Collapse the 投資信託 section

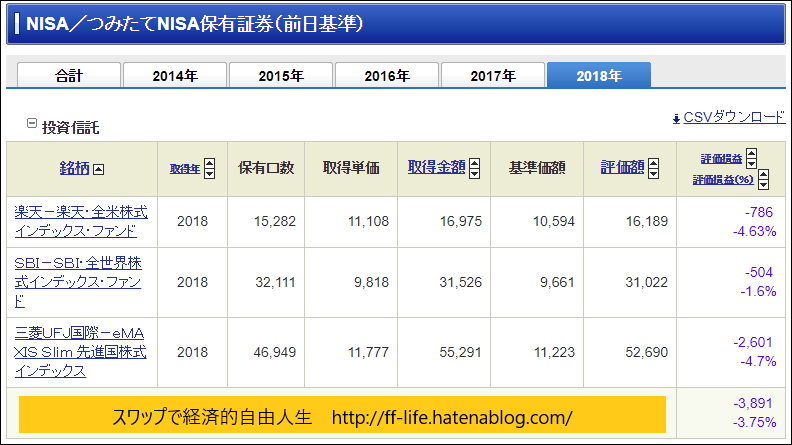[x=32, y=123]
